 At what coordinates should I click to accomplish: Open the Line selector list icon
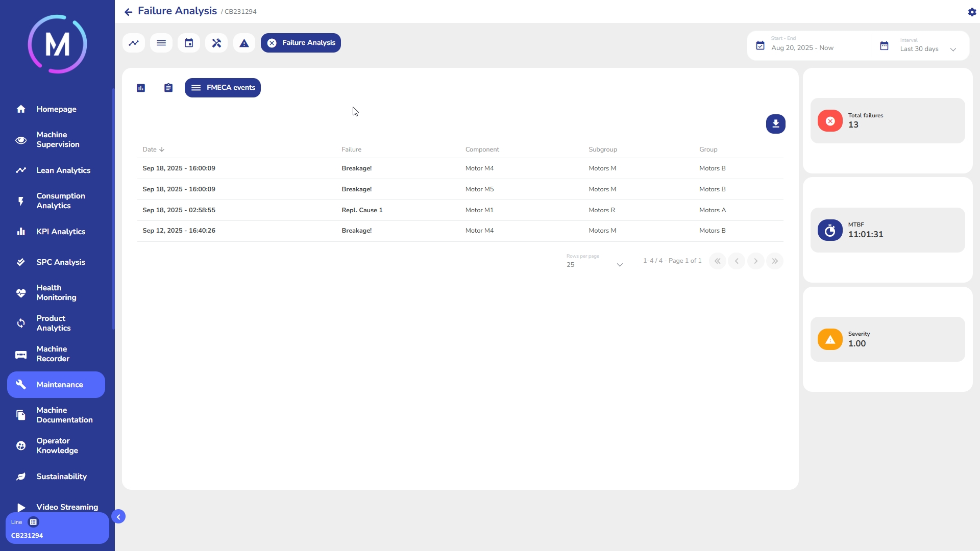tap(33, 522)
